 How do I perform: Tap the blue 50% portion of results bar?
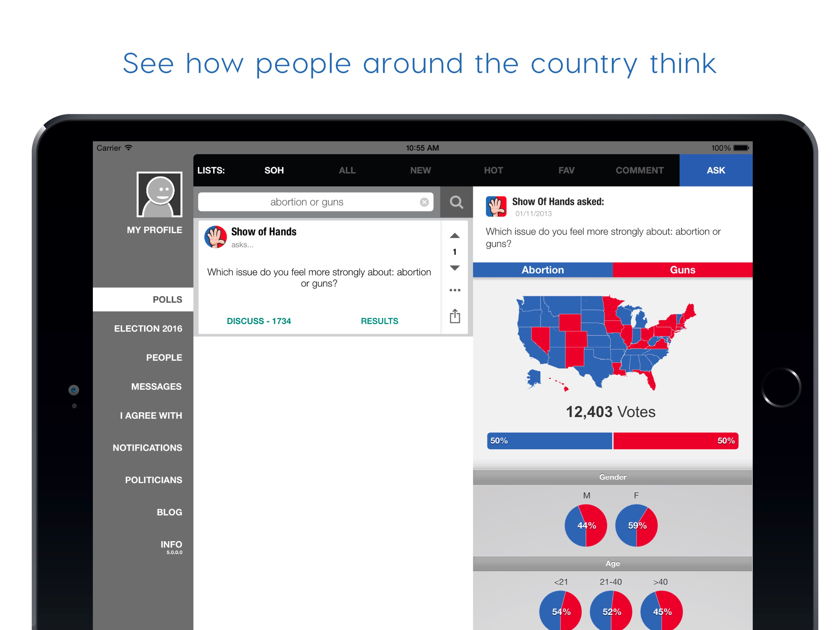click(549, 441)
